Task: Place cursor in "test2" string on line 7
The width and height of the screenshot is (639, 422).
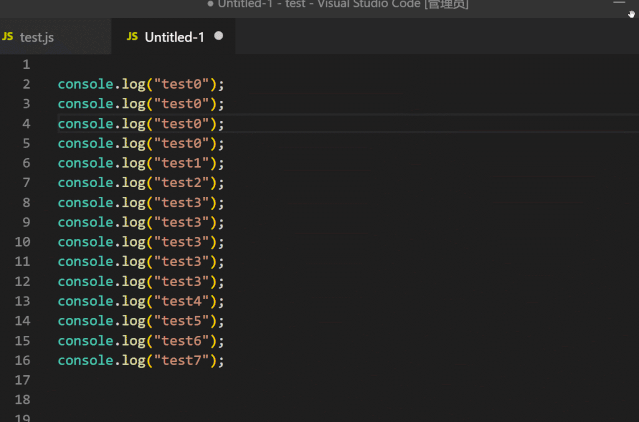Action: (182, 182)
